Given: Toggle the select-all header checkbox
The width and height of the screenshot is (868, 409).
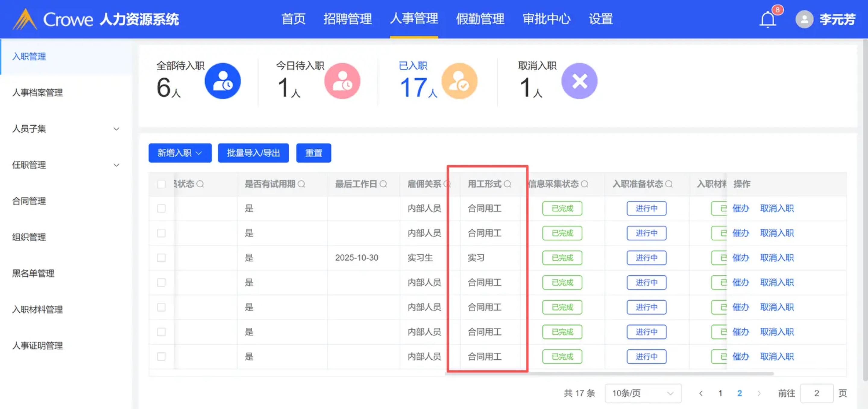Looking at the screenshot, I should (162, 184).
